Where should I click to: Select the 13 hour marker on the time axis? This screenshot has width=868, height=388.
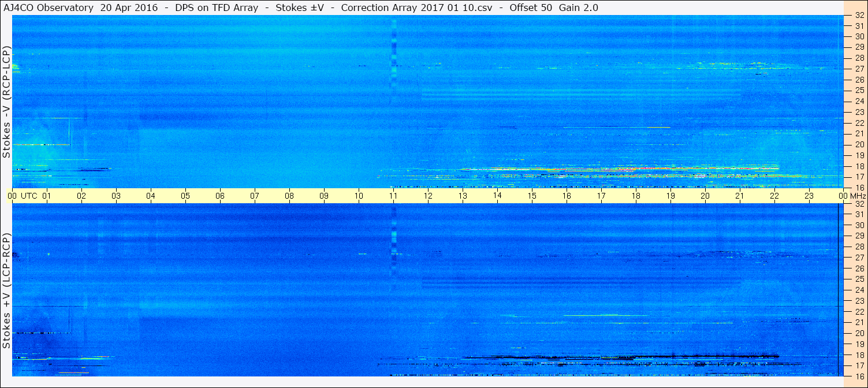click(x=463, y=196)
